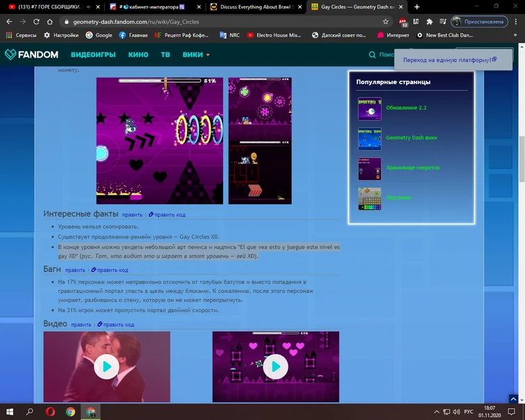
Task: Open the NRC bookmark
Action: [x=229, y=35]
